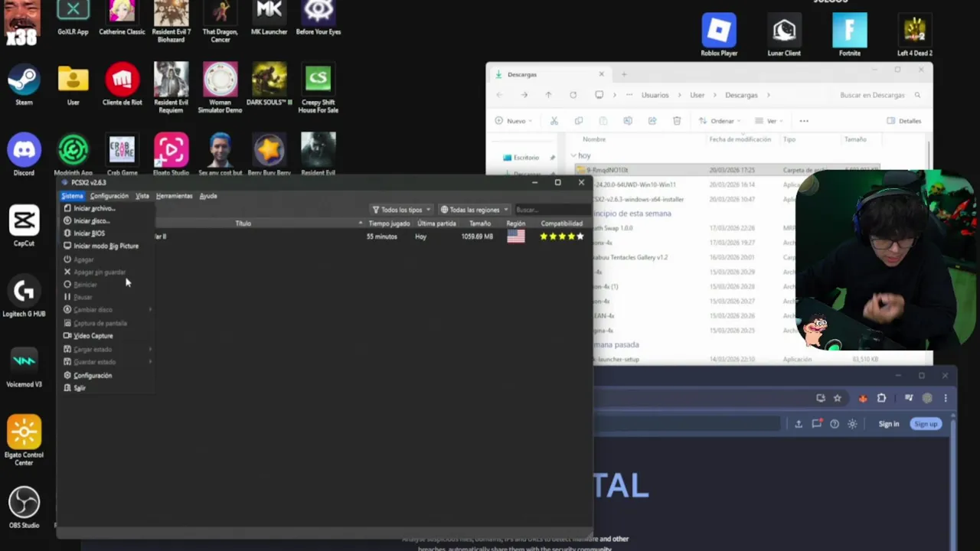The height and width of the screenshot is (551, 980).
Task: Launch Fortnite from desktop
Action: pos(849,35)
